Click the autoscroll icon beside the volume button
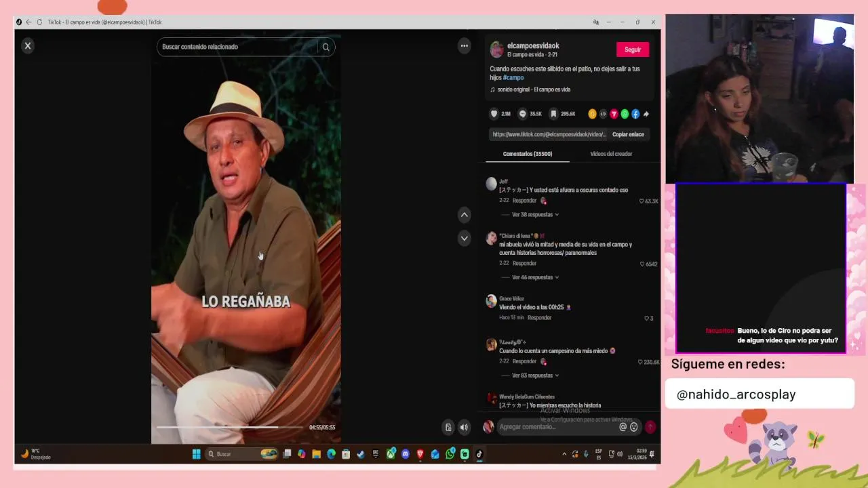The height and width of the screenshot is (488, 868). (448, 427)
